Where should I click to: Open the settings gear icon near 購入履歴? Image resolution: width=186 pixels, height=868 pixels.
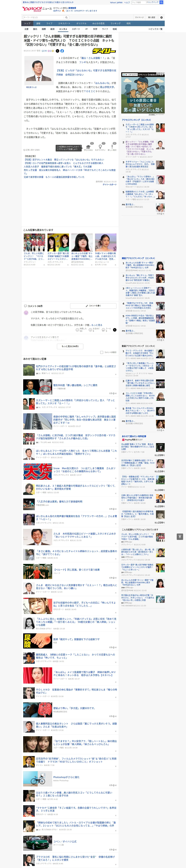pos(161,17)
